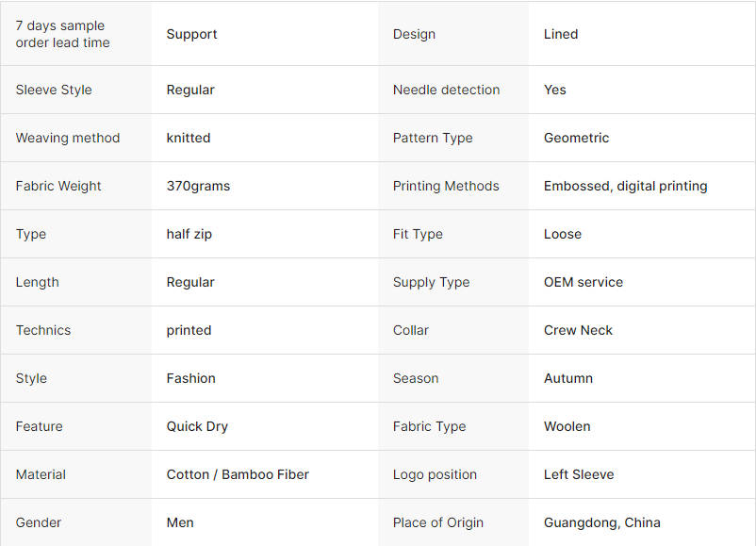The image size is (756, 546).
Task: Select the 'Quick Dry' feature value
Action: pyautogui.click(x=197, y=426)
